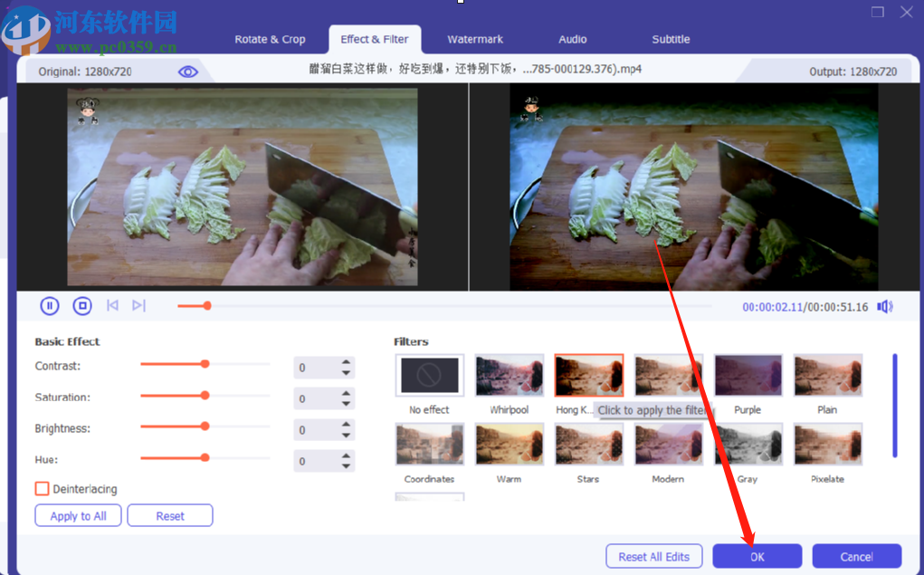Screen dimensions: 924x575
Task: Apply the Gray filter
Action: pyautogui.click(x=748, y=444)
